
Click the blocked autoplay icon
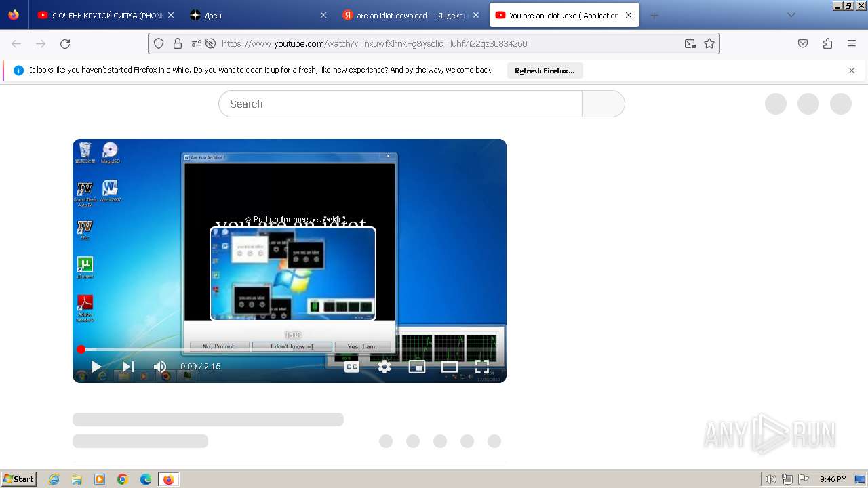coord(210,43)
